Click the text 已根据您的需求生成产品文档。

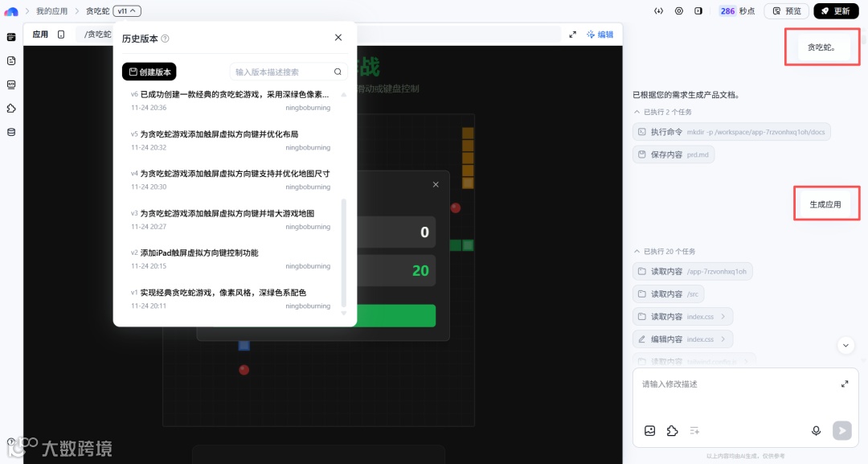(686, 95)
